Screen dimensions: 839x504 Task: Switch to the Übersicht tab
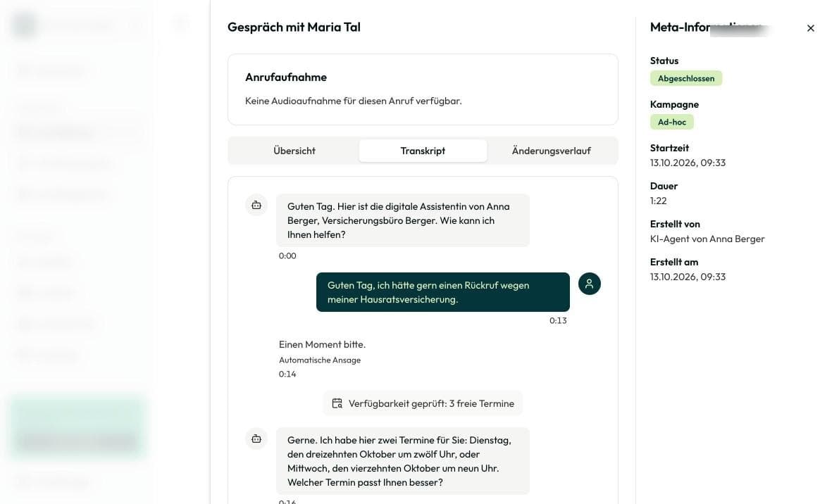coord(294,151)
